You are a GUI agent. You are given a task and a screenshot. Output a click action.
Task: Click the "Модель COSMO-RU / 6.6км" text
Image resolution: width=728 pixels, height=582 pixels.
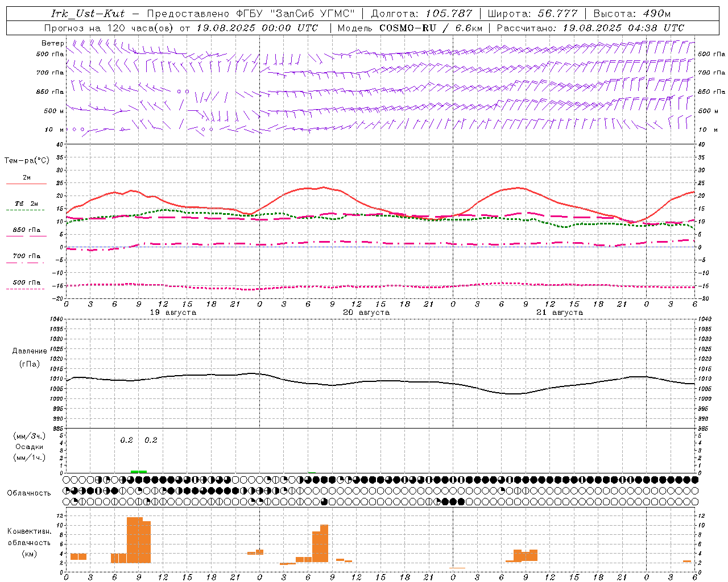pos(410,28)
